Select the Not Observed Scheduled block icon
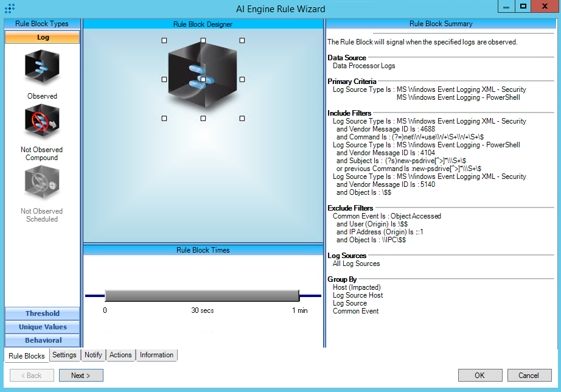Screen dimensions: 561x392 point(42,184)
